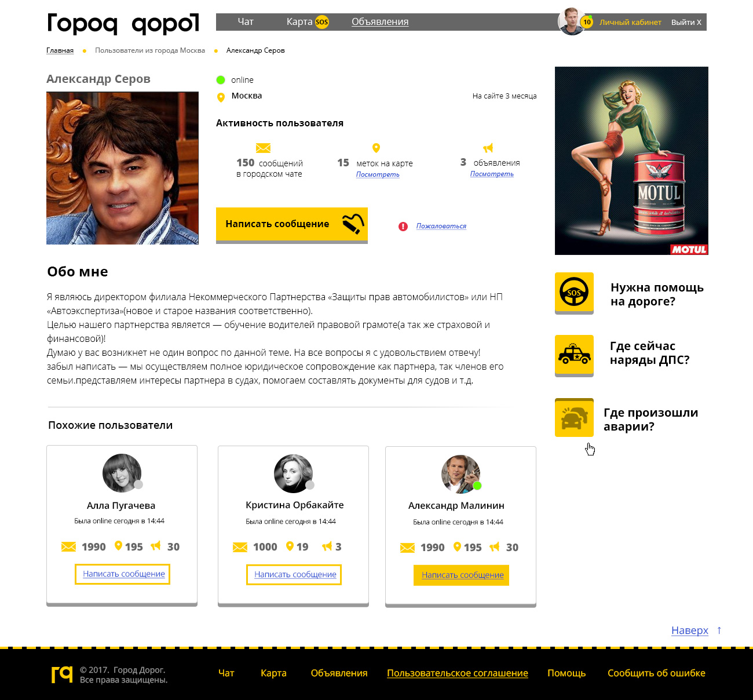The width and height of the screenshot is (753, 700).
Task: Click the SOS badge next to Карта
Action: [x=322, y=22]
